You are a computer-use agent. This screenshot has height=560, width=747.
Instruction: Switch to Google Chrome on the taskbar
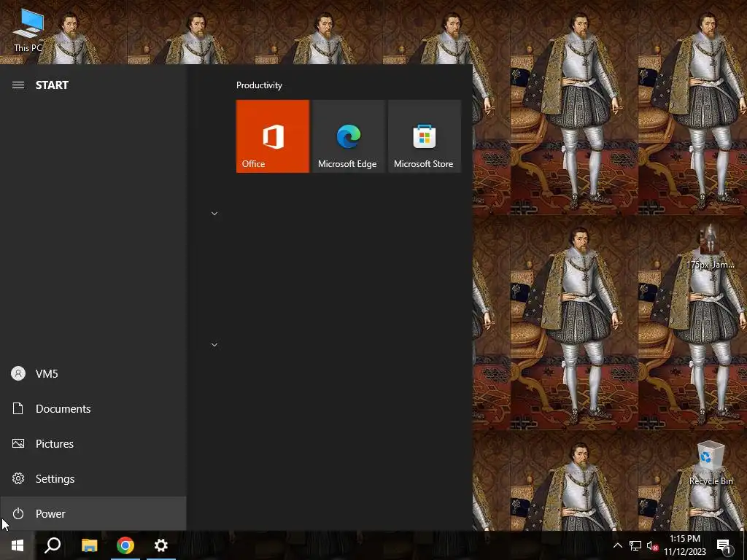(x=125, y=545)
